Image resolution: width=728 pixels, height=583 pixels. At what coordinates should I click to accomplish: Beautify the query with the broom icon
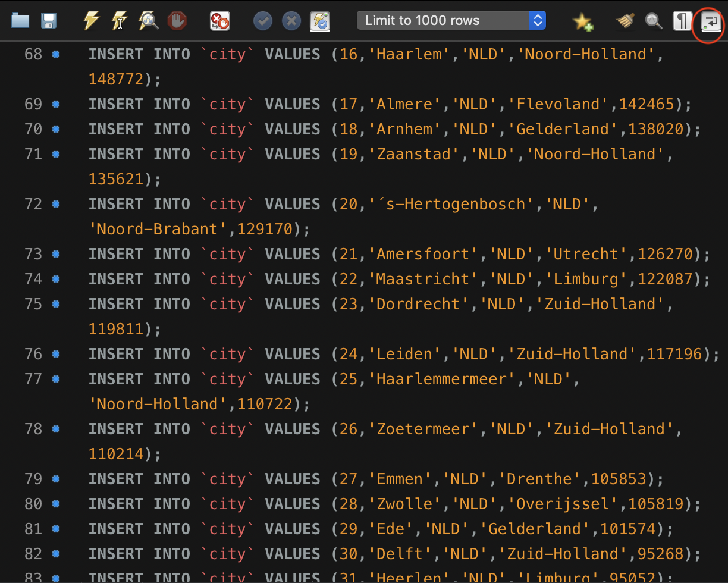625,21
